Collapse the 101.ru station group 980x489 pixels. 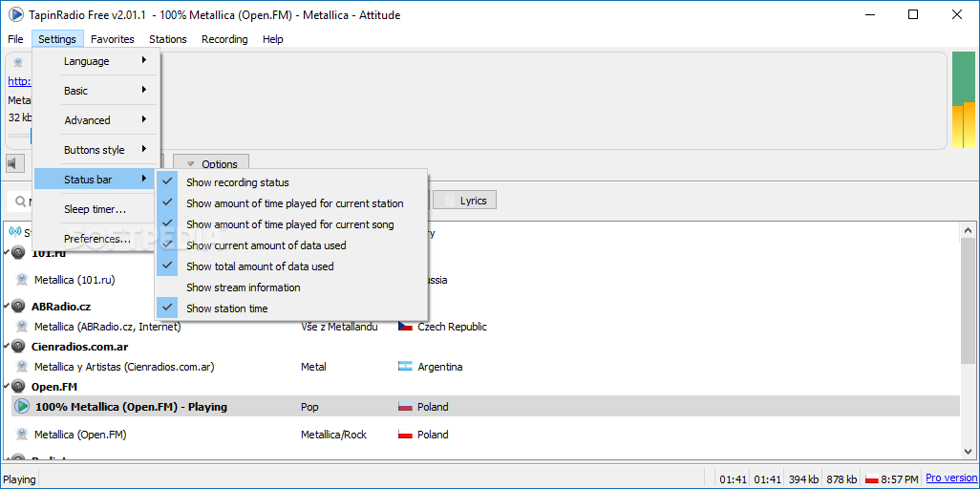7,253
